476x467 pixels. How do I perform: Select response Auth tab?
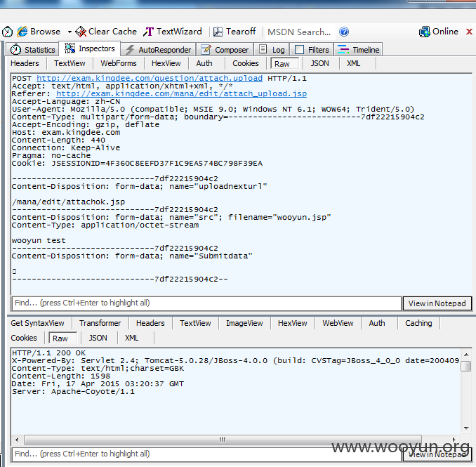(377, 323)
